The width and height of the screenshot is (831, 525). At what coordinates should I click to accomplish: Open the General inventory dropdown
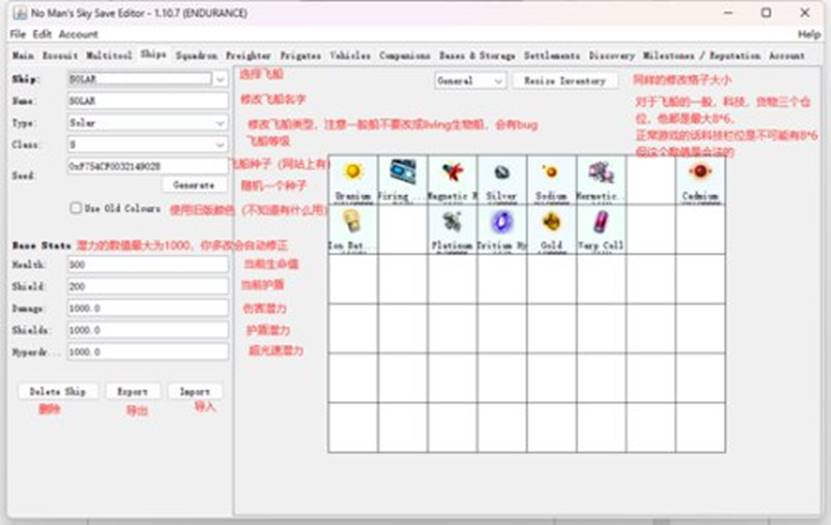[470, 81]
